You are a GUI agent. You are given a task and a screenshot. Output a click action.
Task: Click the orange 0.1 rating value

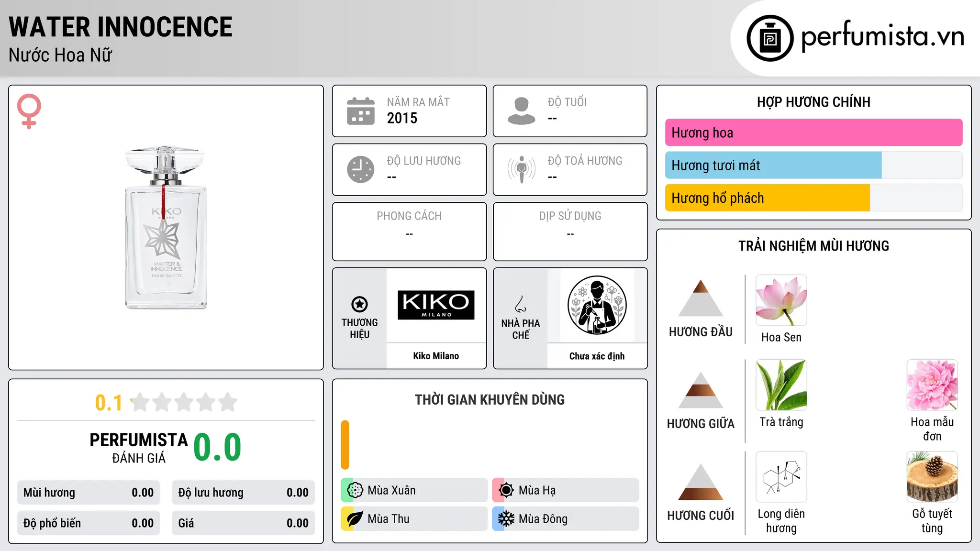click(x=109, y=403)
